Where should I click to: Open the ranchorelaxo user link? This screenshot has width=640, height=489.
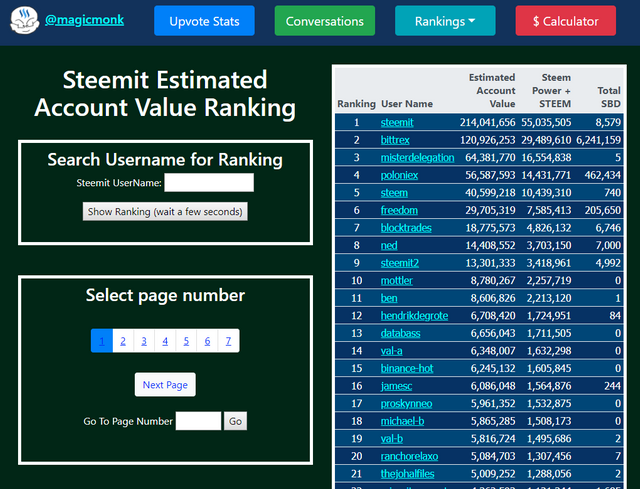click(409, 456)
